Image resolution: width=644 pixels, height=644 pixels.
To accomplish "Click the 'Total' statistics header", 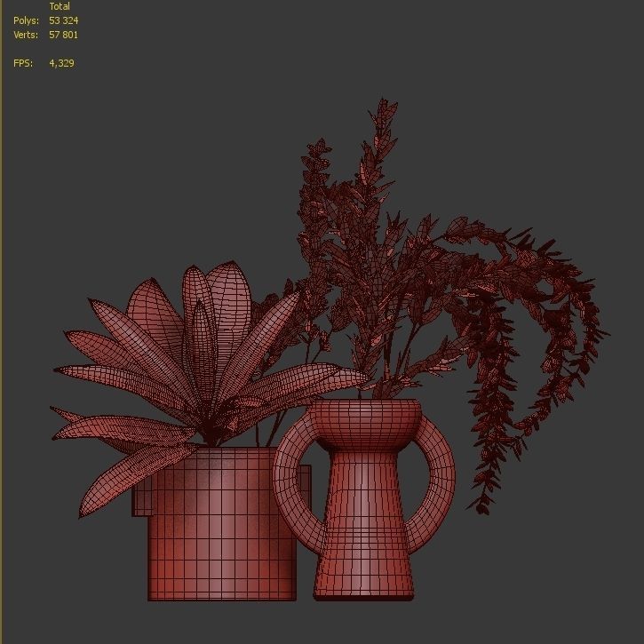I will coord(60,6).
